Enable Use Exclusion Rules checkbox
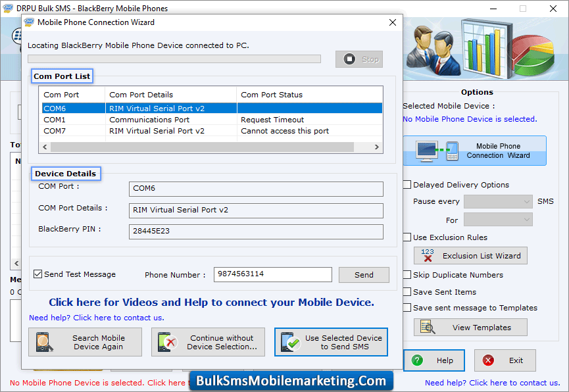Screen dimensions: 569x392 click(x=407, y=237)
